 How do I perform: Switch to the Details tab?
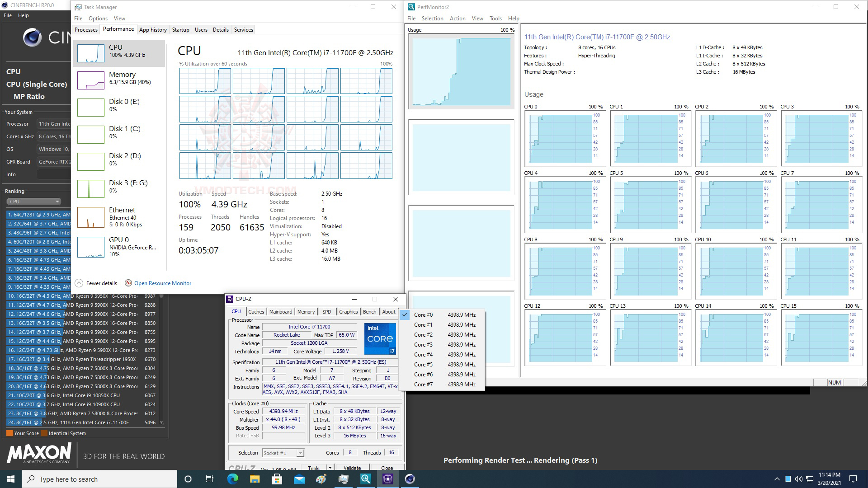pos(221,30)
